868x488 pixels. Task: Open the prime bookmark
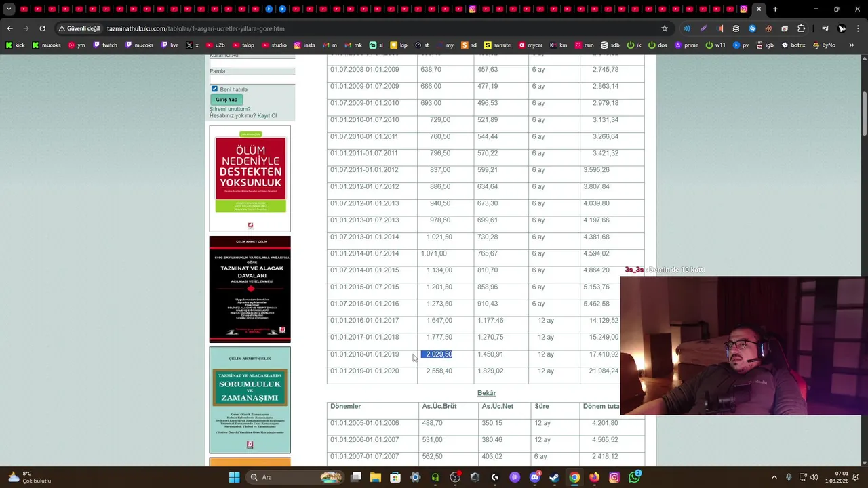[x=686, y=45]
